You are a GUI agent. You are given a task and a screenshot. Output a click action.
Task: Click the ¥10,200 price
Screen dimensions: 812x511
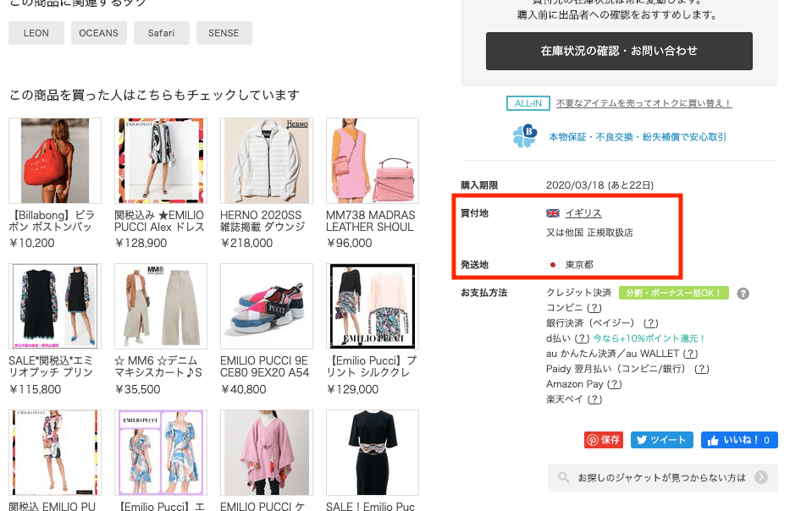pyautogui.click(x=31, y=243)
